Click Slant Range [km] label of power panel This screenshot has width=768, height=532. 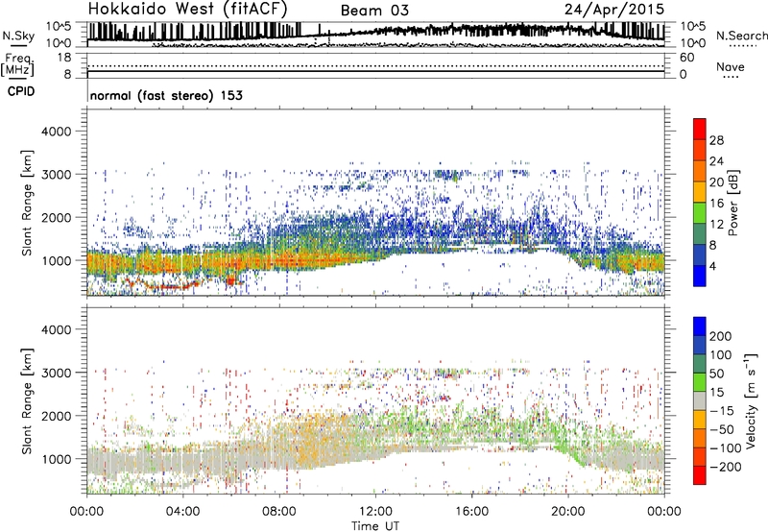pos(27,203)
